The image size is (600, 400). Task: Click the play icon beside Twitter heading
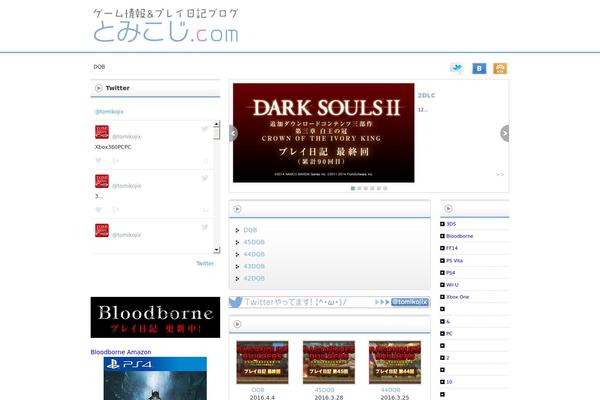[x=98, y=88]
